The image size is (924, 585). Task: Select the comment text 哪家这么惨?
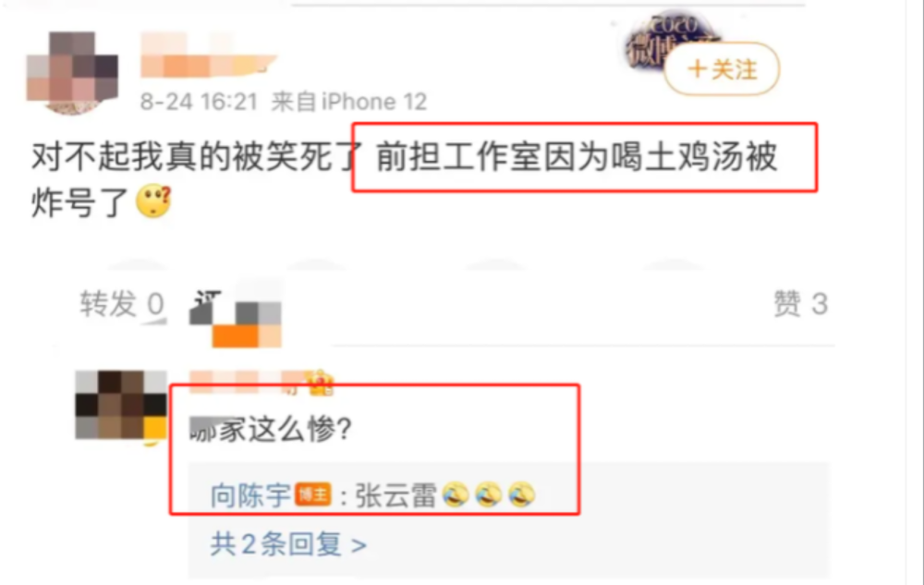pos(271,428)
